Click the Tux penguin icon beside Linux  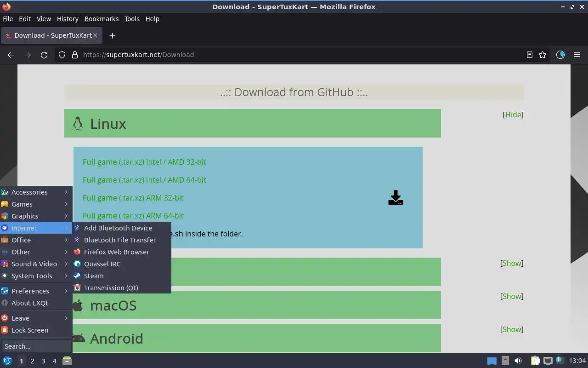click(x=77, y=123)
